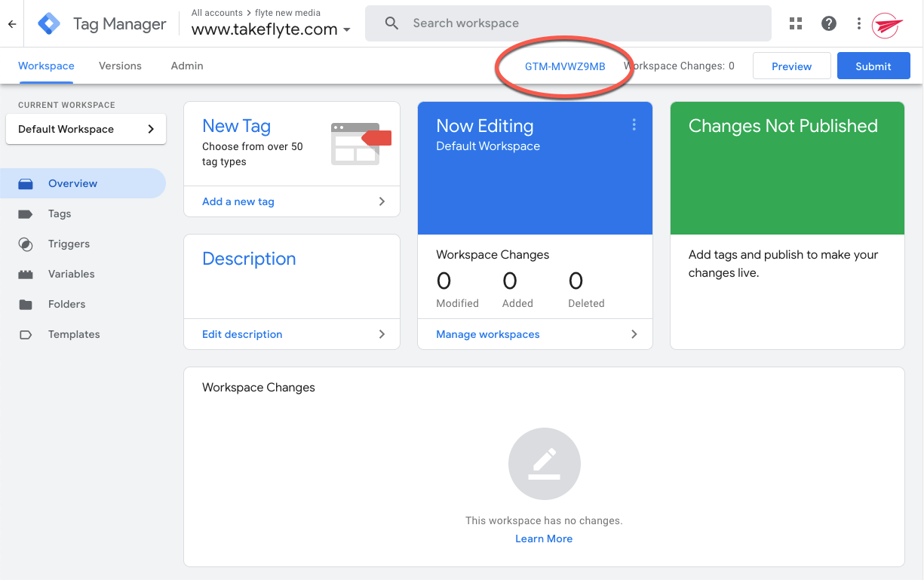Screen dimensions: 924x580
Task: Switch to the Versions tab
Action: click(x=120, y=66)
